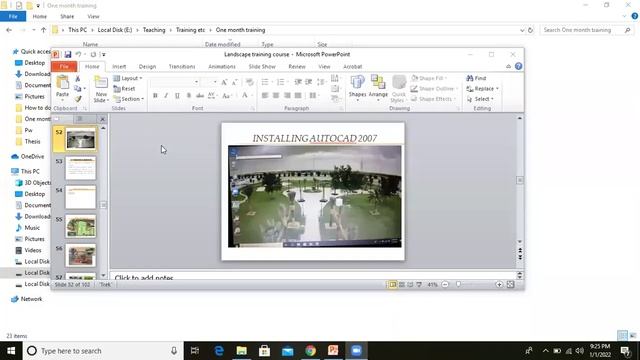Click the Clear Formatting icon
Screen dimensions: 640x360
pos(249,82)
